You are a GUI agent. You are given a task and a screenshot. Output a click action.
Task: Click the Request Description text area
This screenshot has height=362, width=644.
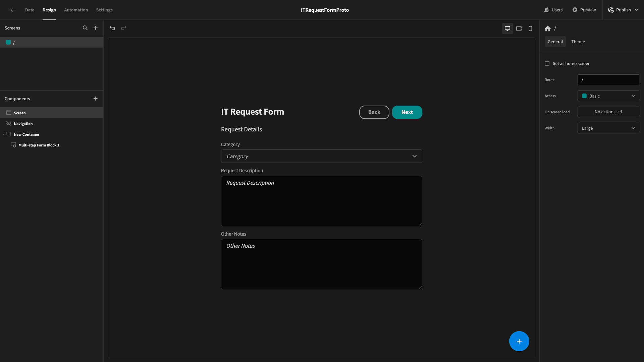point(321,201)
